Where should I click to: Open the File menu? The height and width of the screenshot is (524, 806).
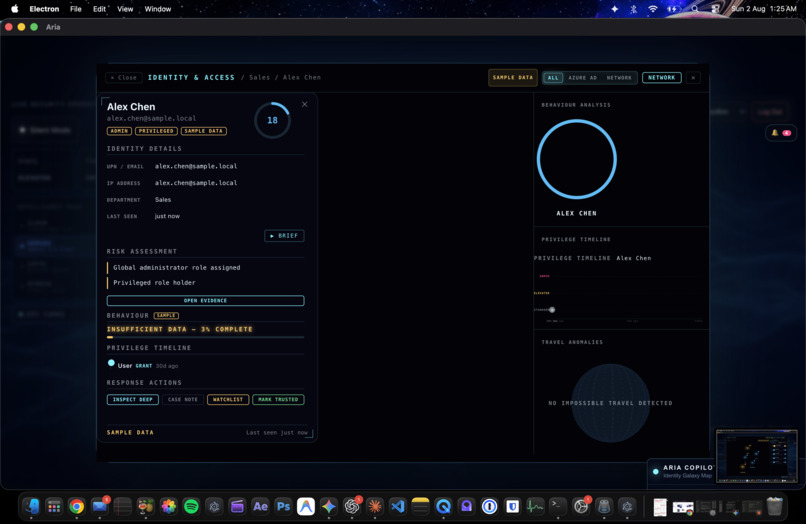tap(76, 9)
